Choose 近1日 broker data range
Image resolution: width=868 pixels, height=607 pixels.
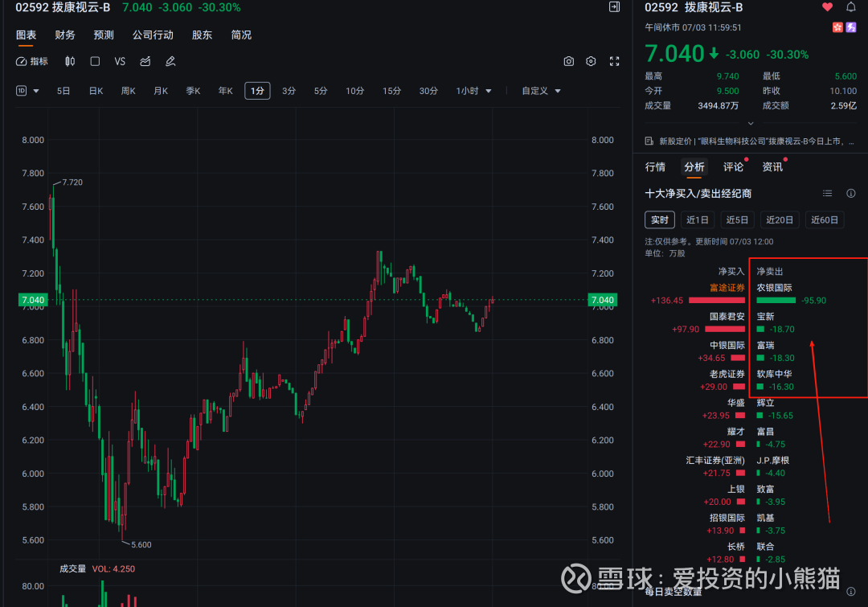698,219
